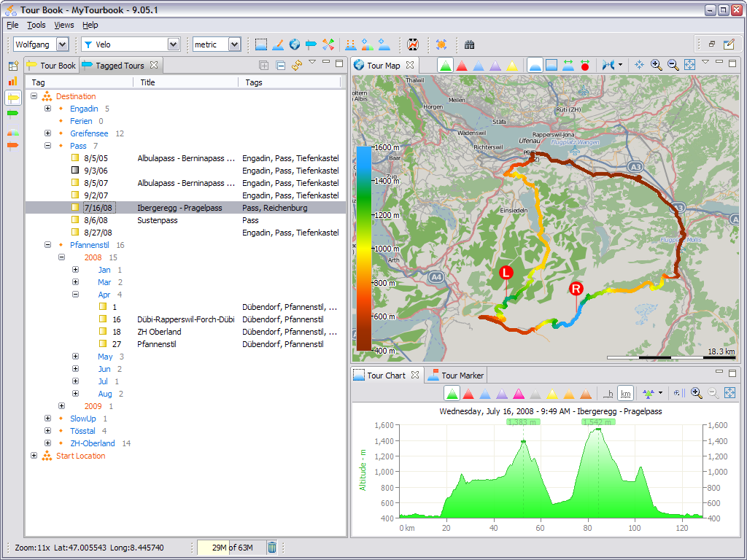Viewport: 747px width, 560px height.
Task: Click the snowflake center icon in map toolbar
Action: pos(639,65)
